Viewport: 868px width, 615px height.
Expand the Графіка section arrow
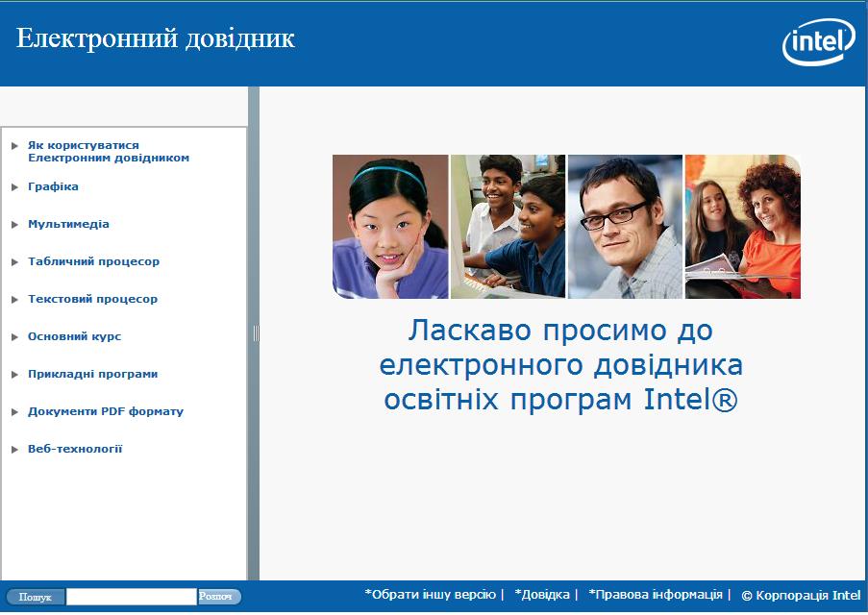pyautogui.click(x=15, y=187)
